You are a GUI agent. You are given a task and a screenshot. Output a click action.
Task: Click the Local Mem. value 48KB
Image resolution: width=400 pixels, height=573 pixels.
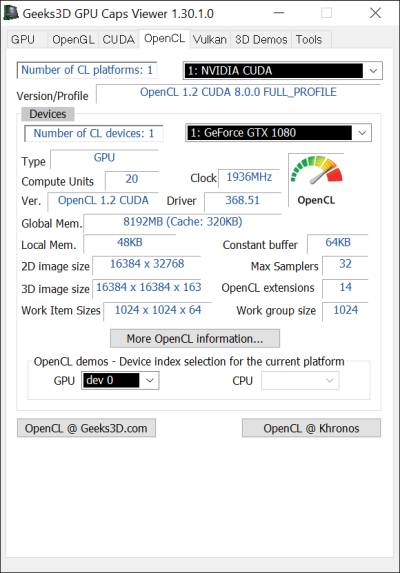click(130, 243)
